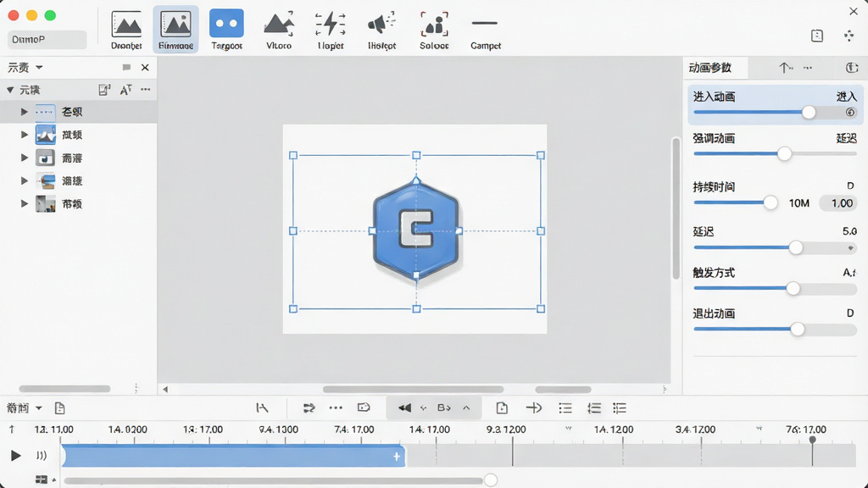The image size is (868, 488).
Task: Play the timeline
Action: click(x=15, y=455)
